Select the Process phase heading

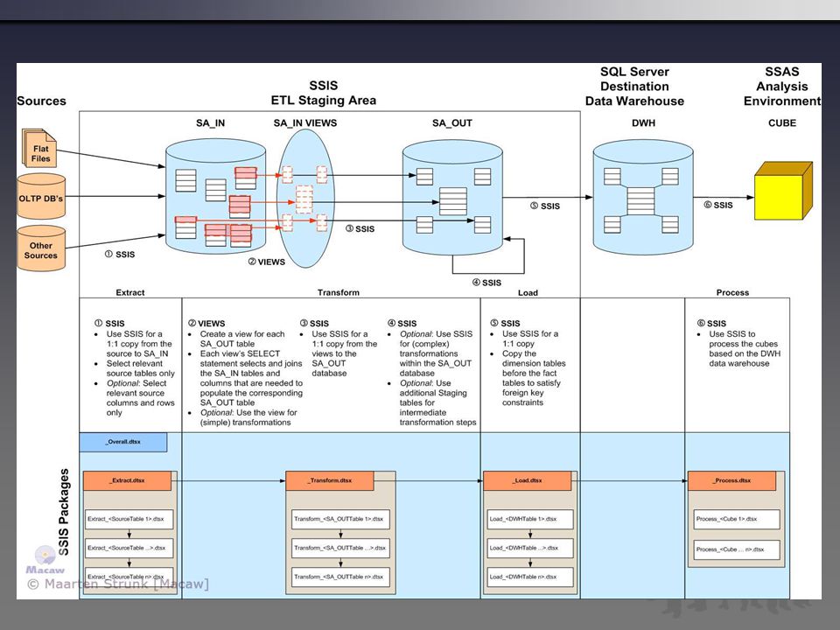click(732, 292)
